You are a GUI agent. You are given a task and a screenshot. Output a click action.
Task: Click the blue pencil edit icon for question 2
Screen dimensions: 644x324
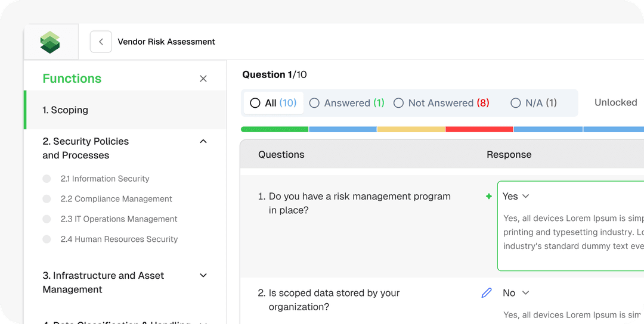(x=487, y=293)
